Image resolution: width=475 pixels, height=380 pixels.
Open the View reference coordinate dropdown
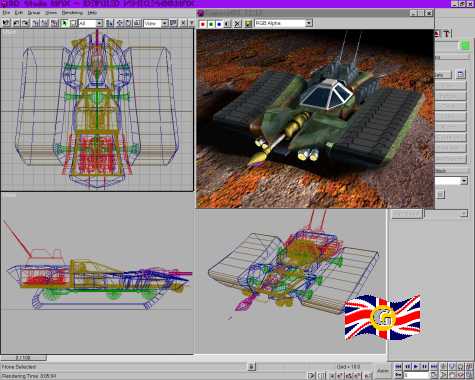(x=156, y=23)
